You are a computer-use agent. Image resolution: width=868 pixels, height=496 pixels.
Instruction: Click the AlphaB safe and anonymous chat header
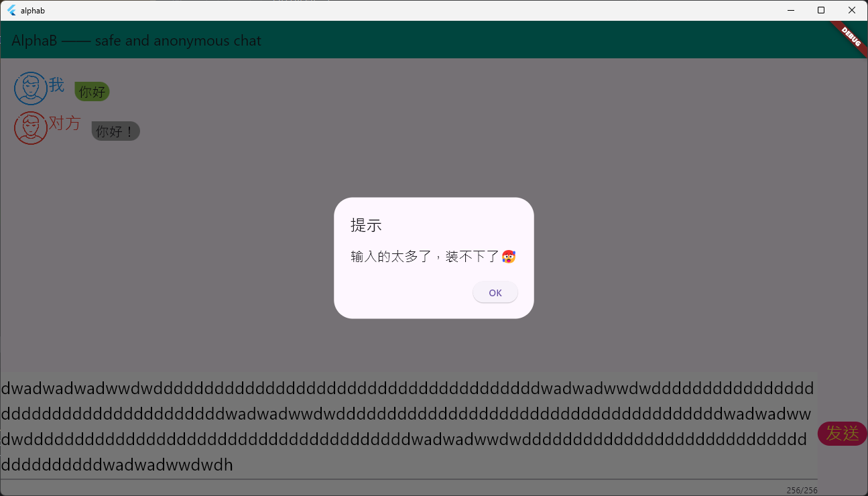(137, 41)
